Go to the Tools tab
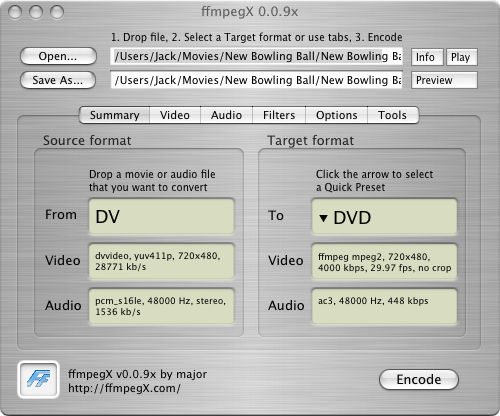The width and height of the screenshot is (500, 416). click(393, 115)
